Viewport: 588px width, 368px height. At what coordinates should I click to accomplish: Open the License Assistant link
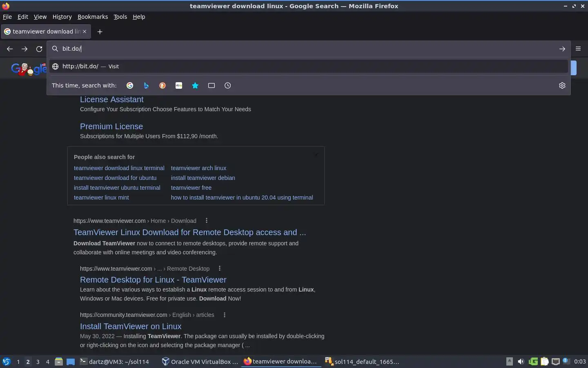coord(111,99)
